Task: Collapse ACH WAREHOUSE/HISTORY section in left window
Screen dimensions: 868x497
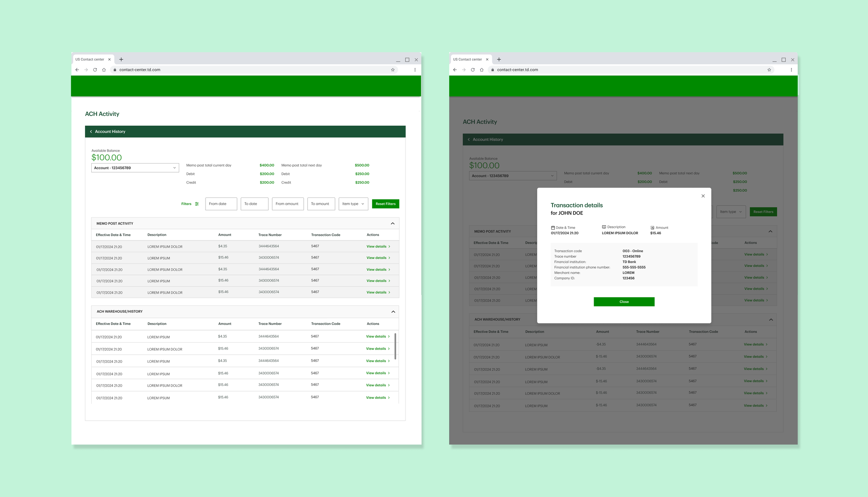Action: coord(393,312)
